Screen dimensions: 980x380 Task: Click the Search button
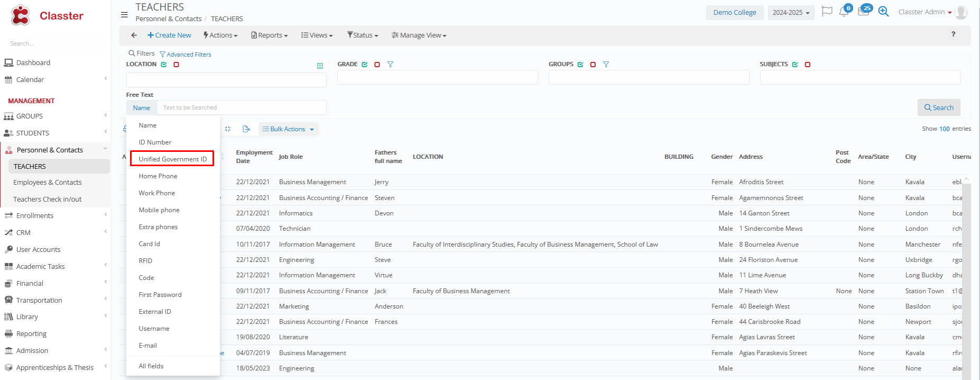pos(939,107)
